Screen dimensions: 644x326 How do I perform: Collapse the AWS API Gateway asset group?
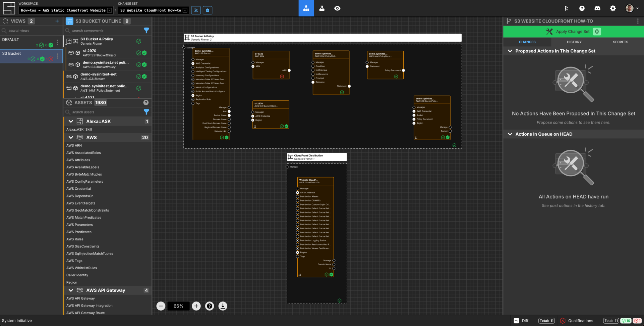point(71,290)
